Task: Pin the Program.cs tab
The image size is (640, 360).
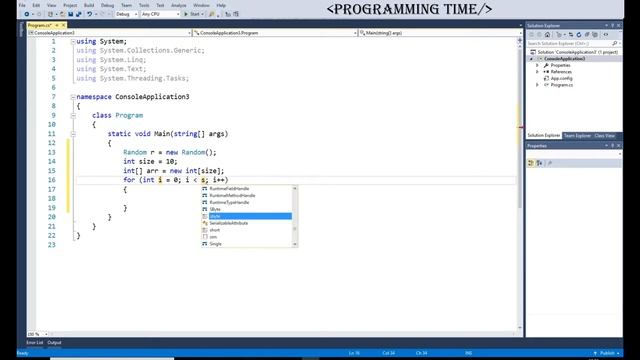Action: tap(57, 25)
